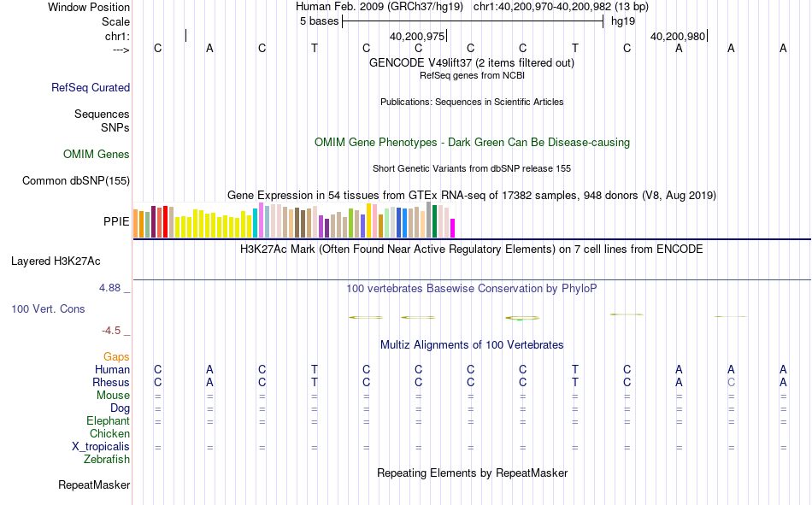Click the hg19 label beside scale bar
Viewport: 812px width, 505px height.
(x=623, y=21)
